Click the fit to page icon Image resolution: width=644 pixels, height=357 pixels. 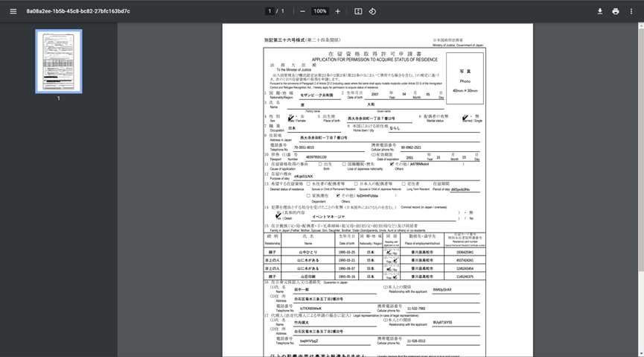pyautogui.click(x=358, y=11)
